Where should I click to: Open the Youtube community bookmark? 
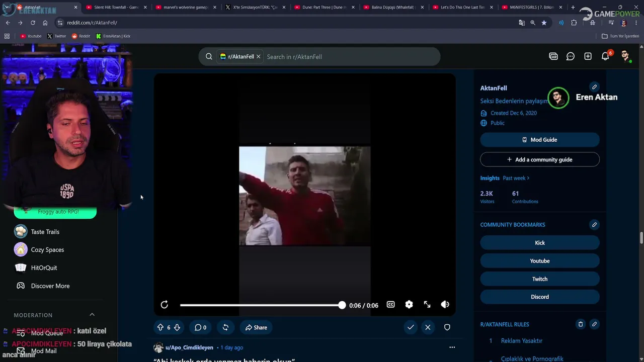(540, 261)
